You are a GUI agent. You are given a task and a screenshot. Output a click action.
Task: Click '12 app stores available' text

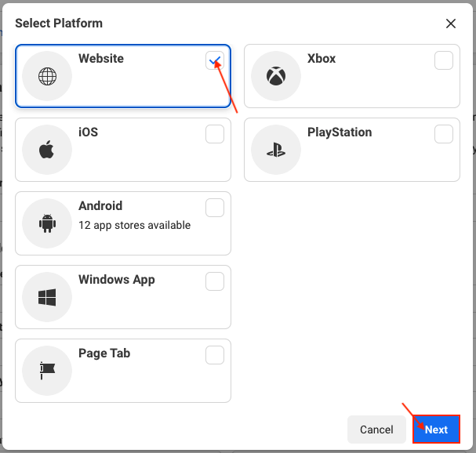[134, 225]
